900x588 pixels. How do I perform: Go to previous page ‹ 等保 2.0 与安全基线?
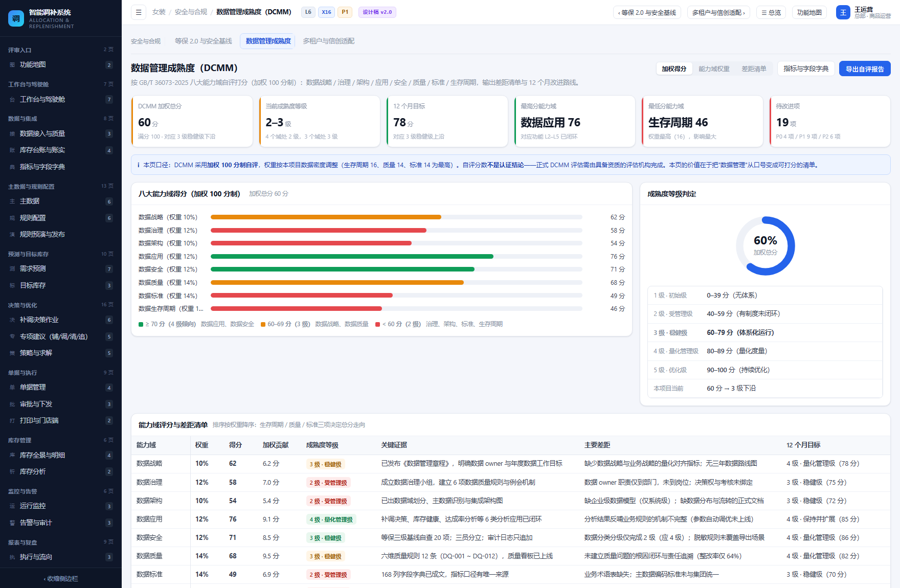pyautogui.click(x=647, y=12)
